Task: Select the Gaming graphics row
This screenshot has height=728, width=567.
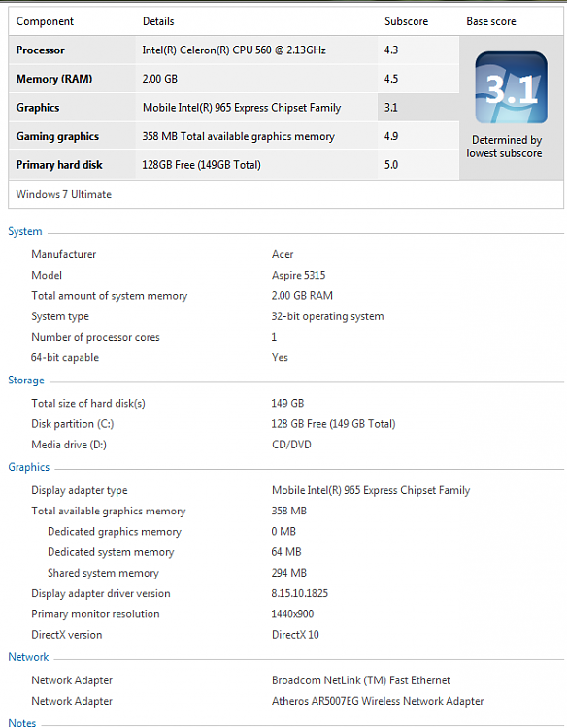Action: click(234, 136)
